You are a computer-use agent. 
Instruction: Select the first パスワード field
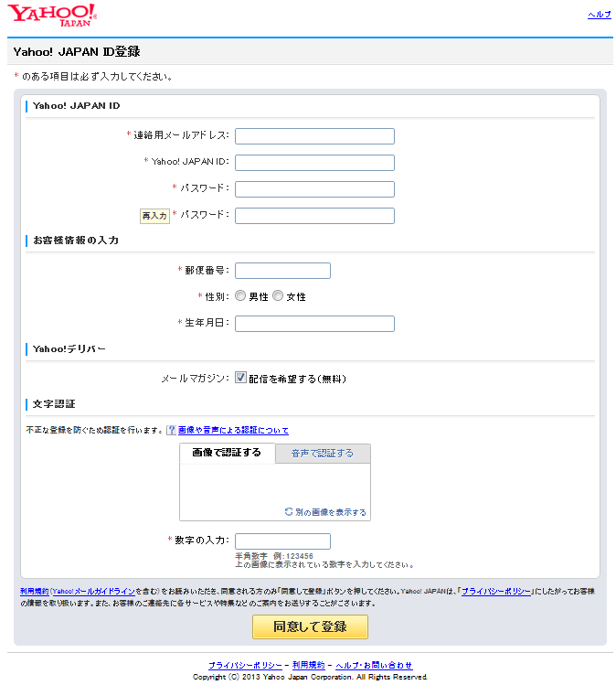(314, 189)
